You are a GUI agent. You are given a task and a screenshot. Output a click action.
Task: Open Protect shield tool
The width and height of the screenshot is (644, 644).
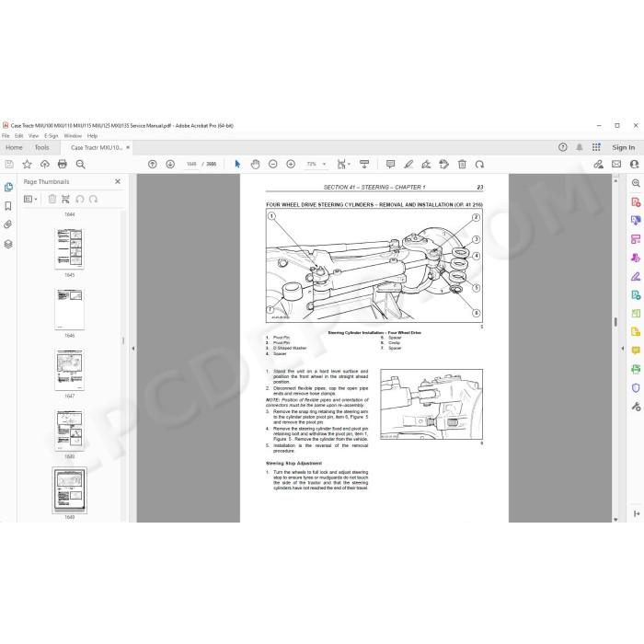[636, 387]
